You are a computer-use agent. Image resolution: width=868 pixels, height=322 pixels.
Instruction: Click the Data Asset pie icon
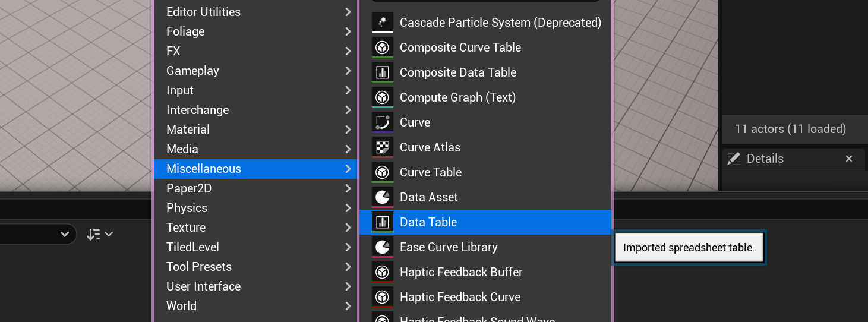383,197
